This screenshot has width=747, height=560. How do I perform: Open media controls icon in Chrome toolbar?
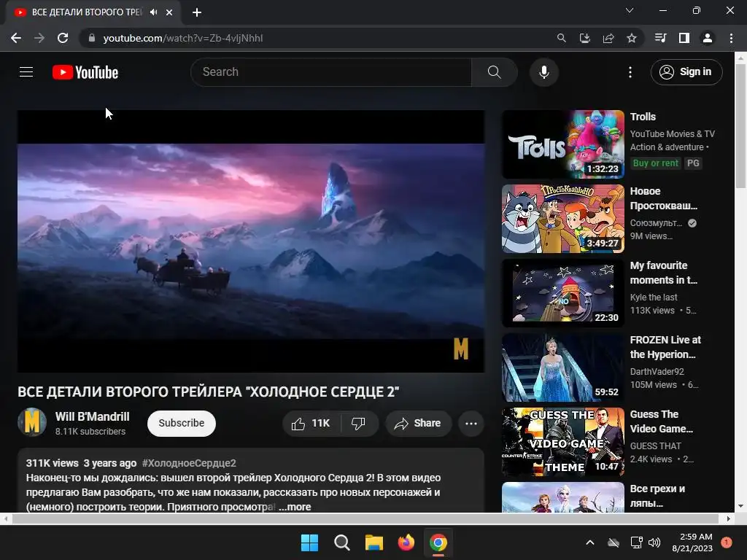coord(660,38)
